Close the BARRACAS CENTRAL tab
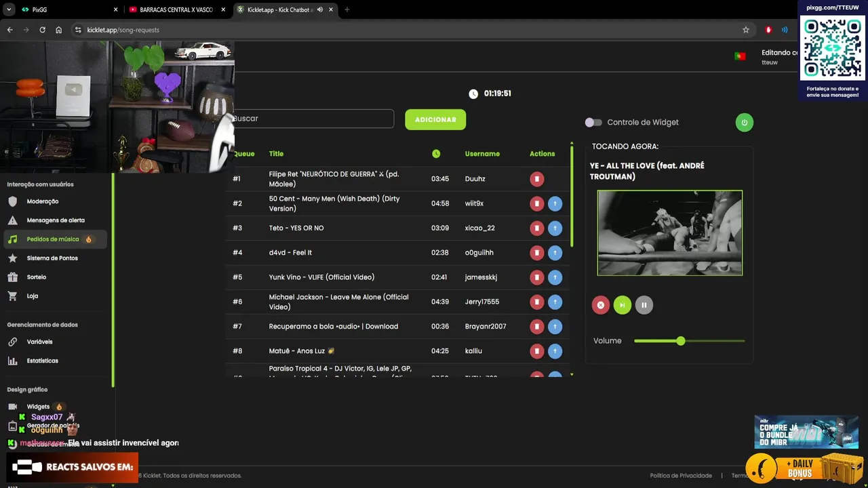 [223, 9]
